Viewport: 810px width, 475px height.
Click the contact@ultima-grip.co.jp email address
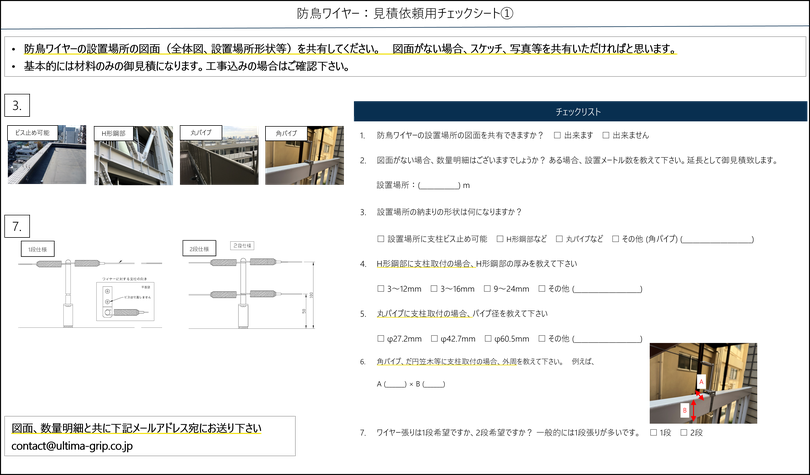click(72, 446)
